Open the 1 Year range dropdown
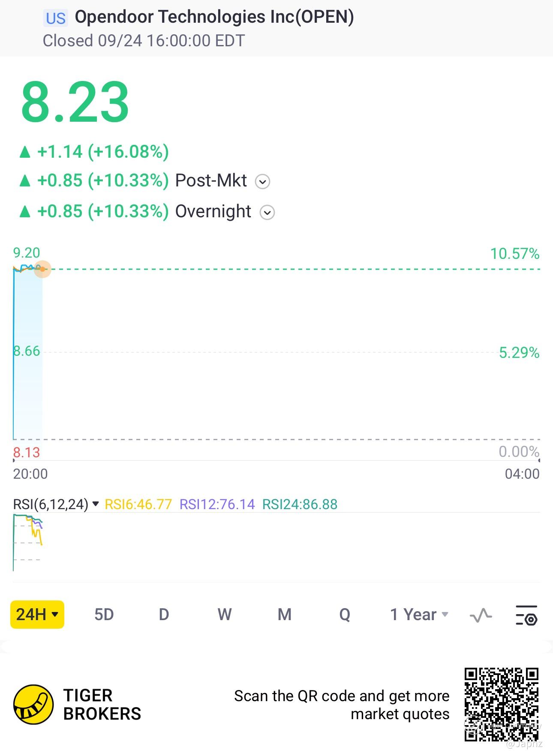This screenshot has width=553, height=756. (x=419, y=615)
